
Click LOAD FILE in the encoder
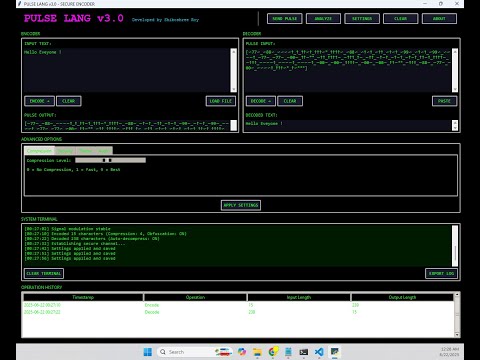coord(220,101)
